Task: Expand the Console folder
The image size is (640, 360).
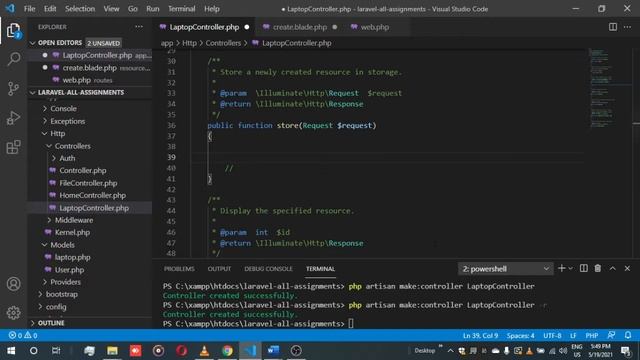Action: [63, 109]
